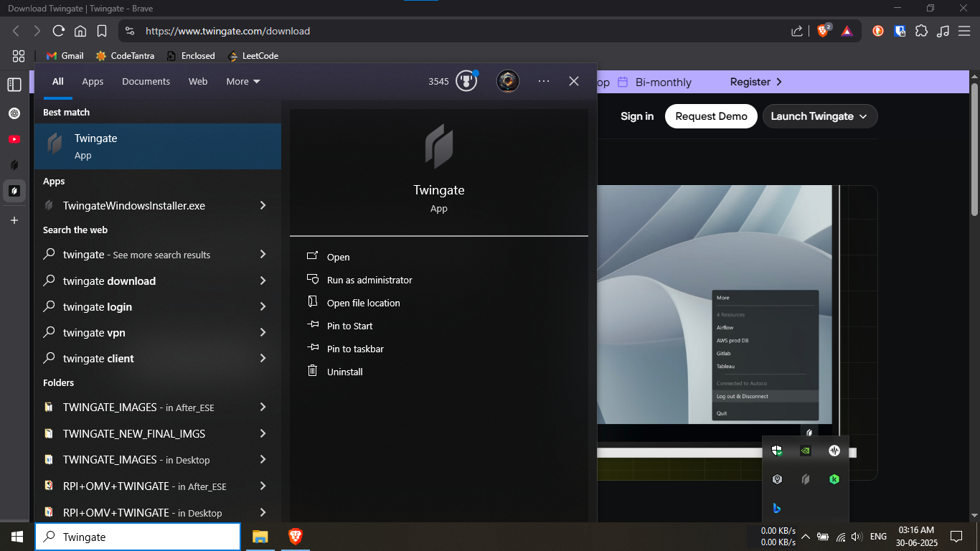Open the browser Extensions puzzle icon
Screen dimensions: 980x551
pyautogui.click(x=922, y=31)
